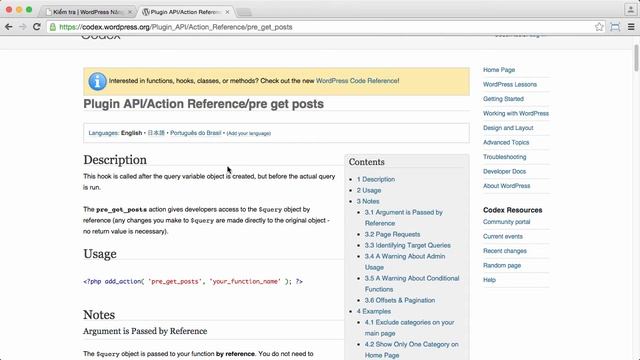The width and height of the screenshot is (640, 360).
Task: Open Current events under Codex Resources
Action: point(503,236)
